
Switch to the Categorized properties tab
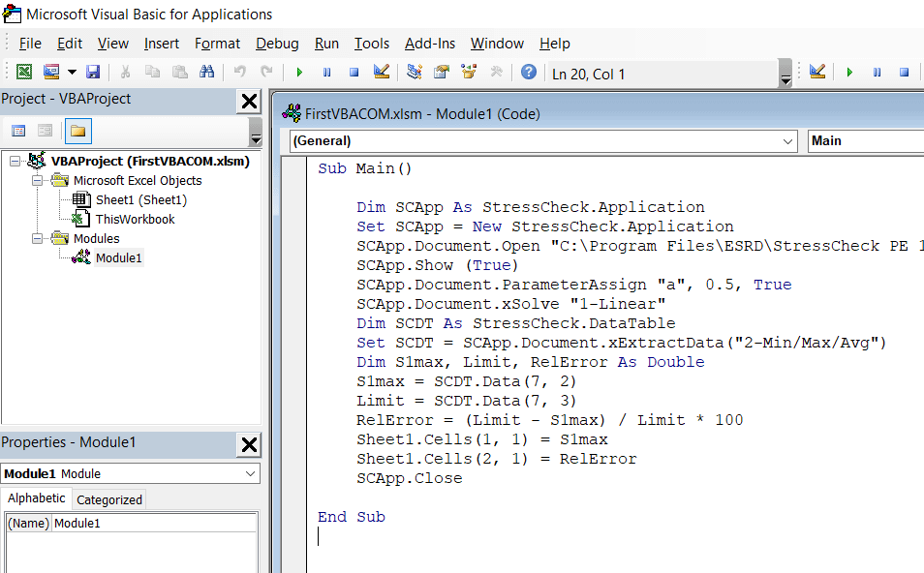click(108, 499)
